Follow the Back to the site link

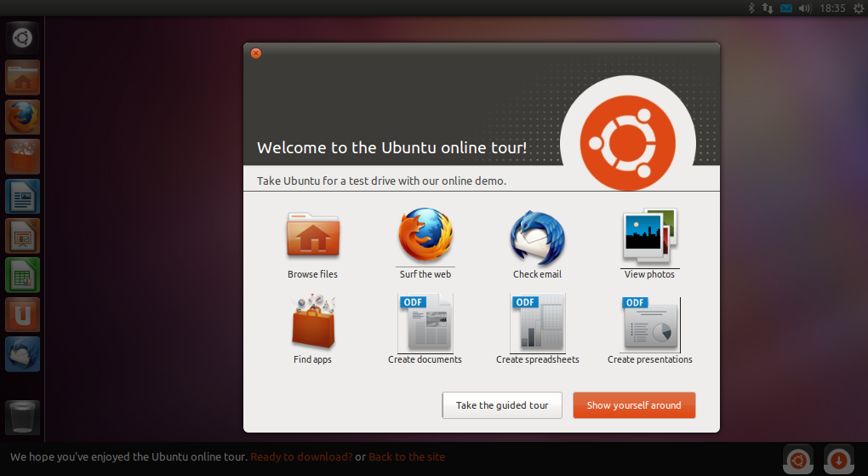407,457
